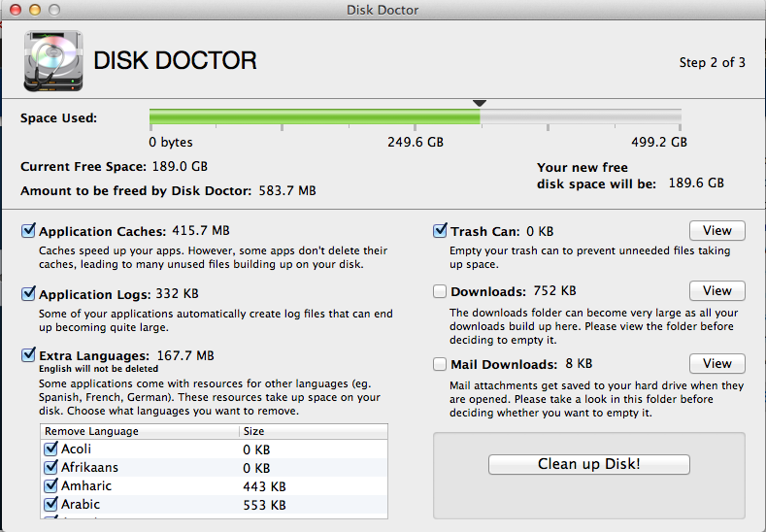The image size is (766, 532).
Task: Click the 249.6 GB midpoint label
Action: coord(416,142)
